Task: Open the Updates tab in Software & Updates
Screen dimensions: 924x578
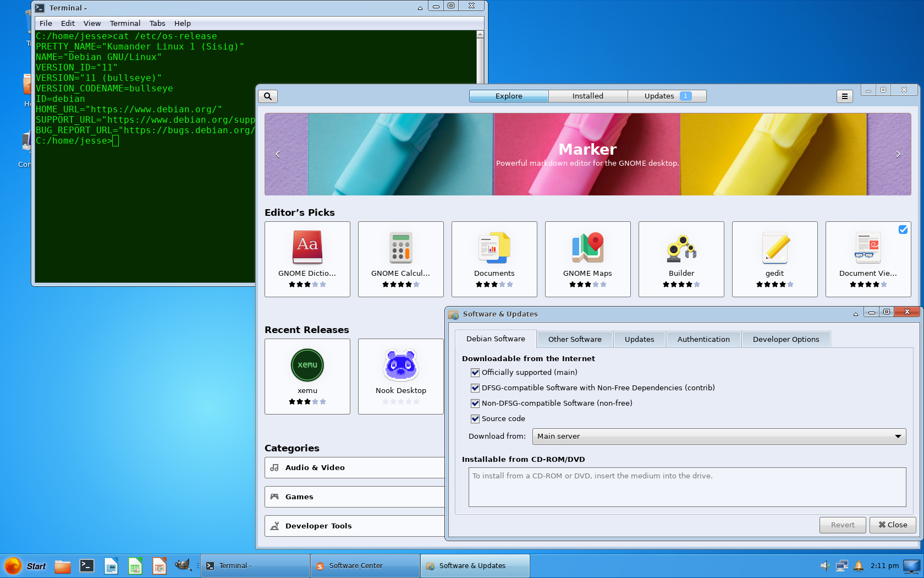Action: point(640,340)
